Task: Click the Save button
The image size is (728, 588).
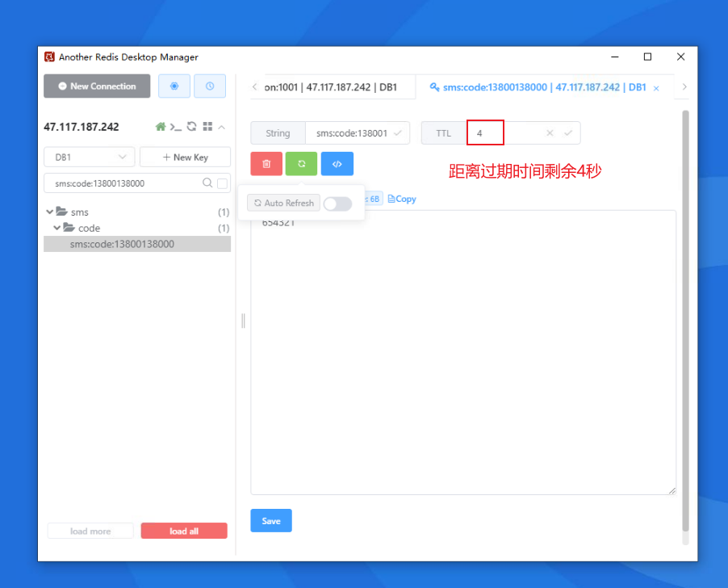Action: tap(271, 521)
